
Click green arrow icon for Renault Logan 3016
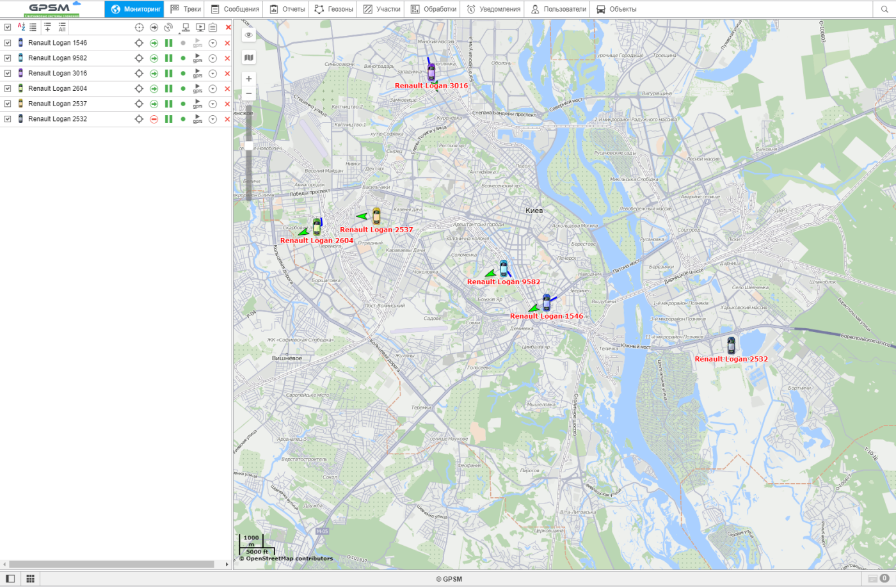click(154, 74)
